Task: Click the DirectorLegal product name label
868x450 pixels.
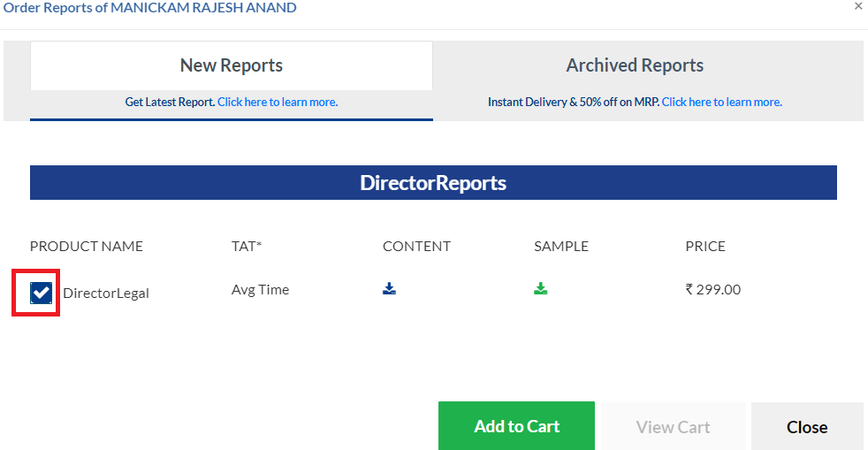Action: tap(106, 294)
